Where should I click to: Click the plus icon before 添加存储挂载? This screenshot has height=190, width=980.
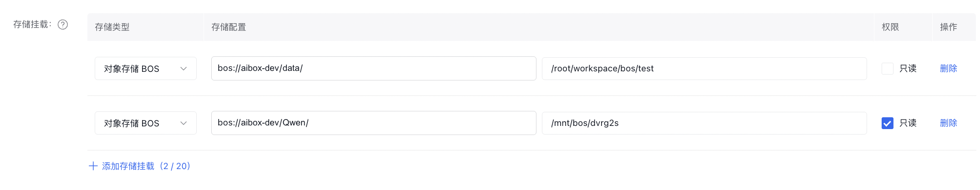pyautogui.click(x=93, y=166)
